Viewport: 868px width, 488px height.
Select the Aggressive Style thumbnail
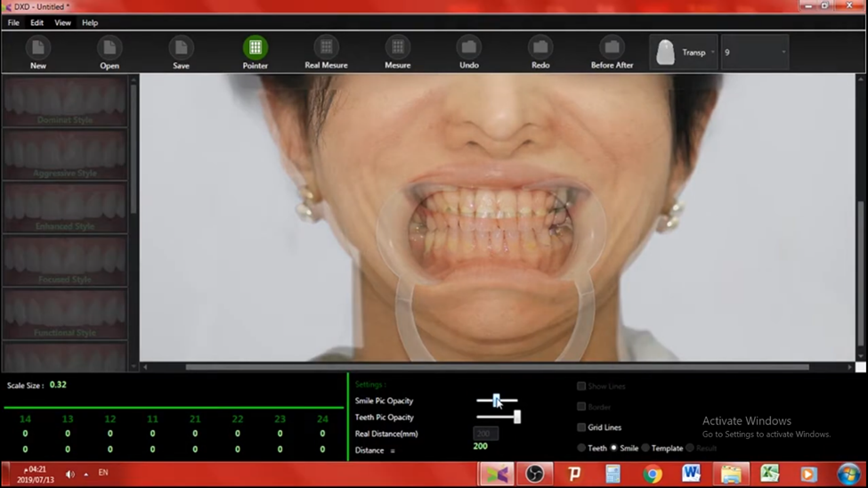(x=65, y=155)
